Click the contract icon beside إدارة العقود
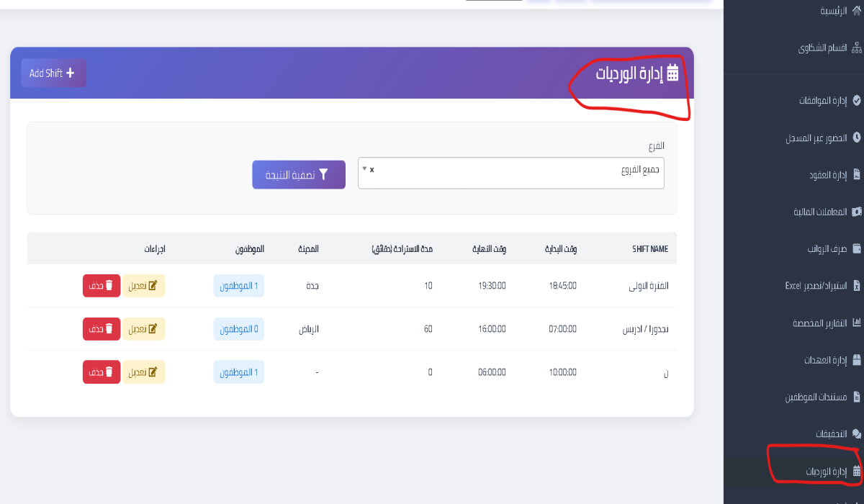The width and height of the screenshot is (864, 504). tap(856, 175)
